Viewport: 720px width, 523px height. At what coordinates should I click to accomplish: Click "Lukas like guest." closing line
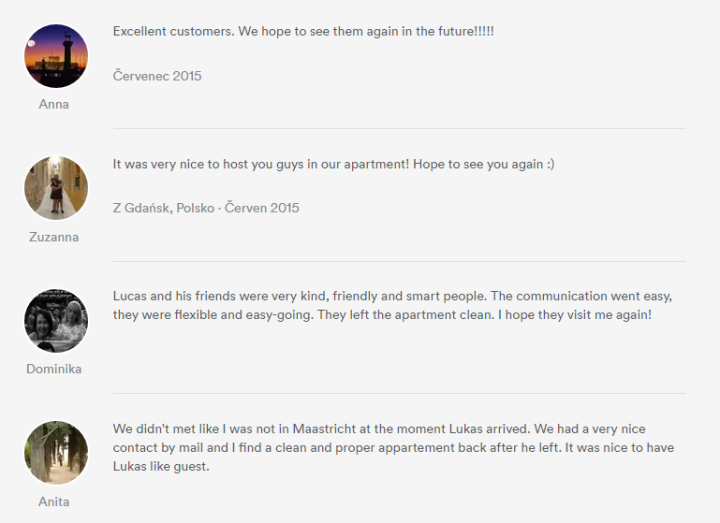click(x=161, y=467)
